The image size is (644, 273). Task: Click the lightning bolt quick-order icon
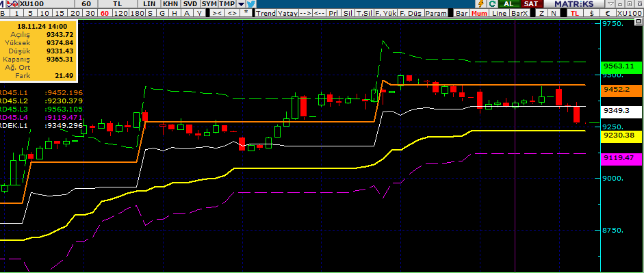pos(481,3)
